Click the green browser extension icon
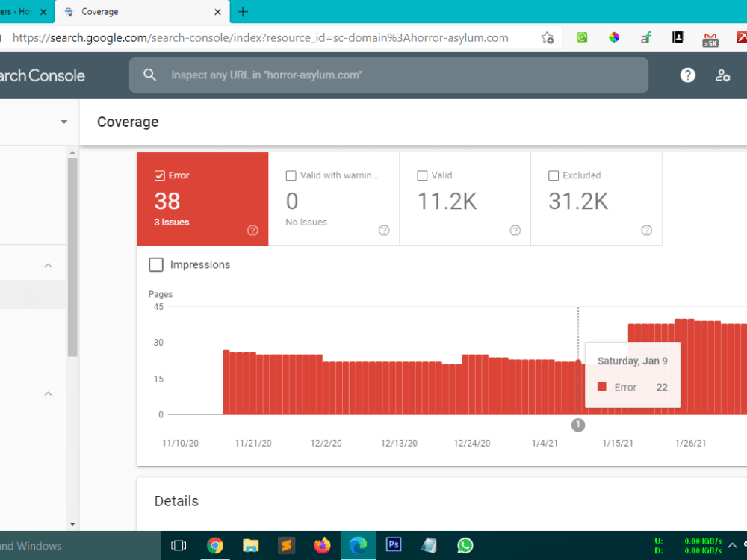Screen dimensions: 747x560 click(x=582, y=37)
